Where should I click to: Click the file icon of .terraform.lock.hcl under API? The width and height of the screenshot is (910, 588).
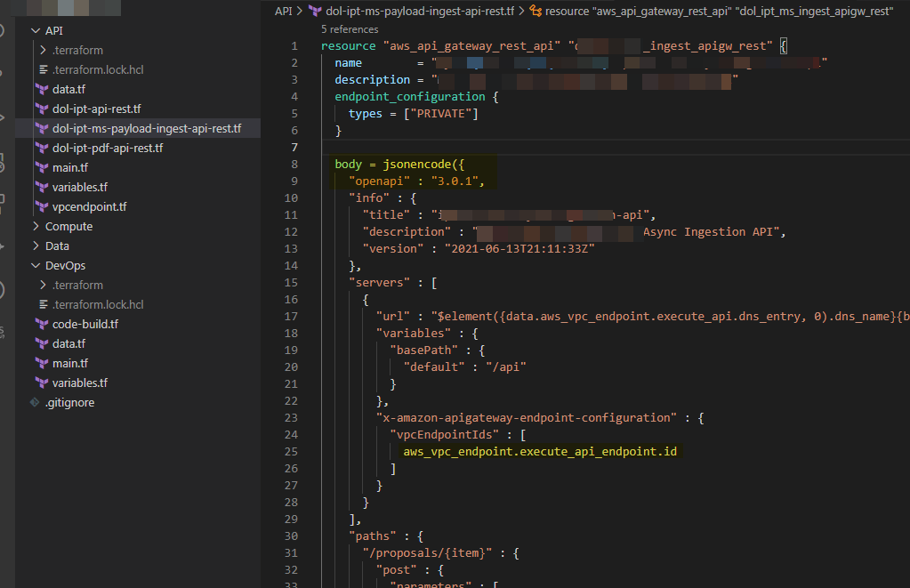click(43, 69)
